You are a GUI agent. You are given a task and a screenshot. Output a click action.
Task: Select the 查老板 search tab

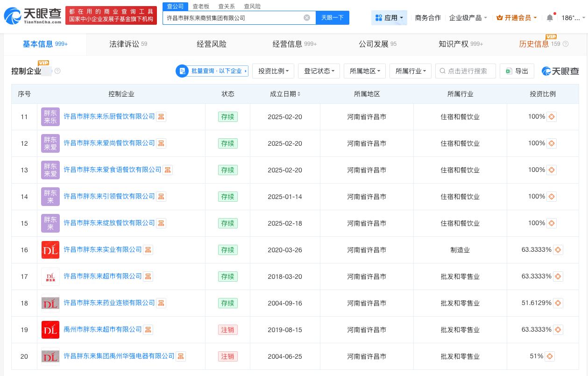pos(201,6)
